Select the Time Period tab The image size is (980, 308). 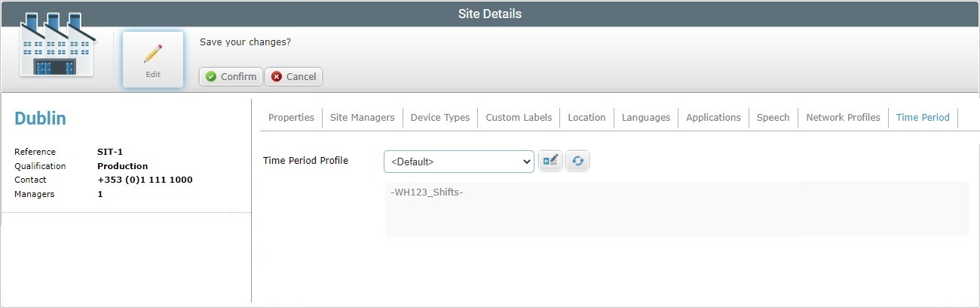tap(923, 118)
